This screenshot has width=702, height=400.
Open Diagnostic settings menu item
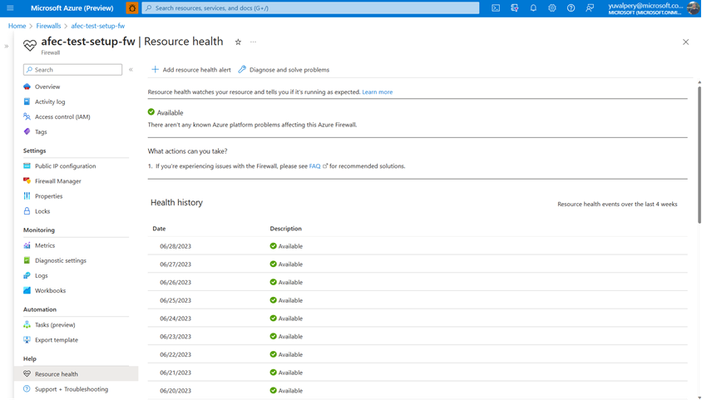coord(60,260)
